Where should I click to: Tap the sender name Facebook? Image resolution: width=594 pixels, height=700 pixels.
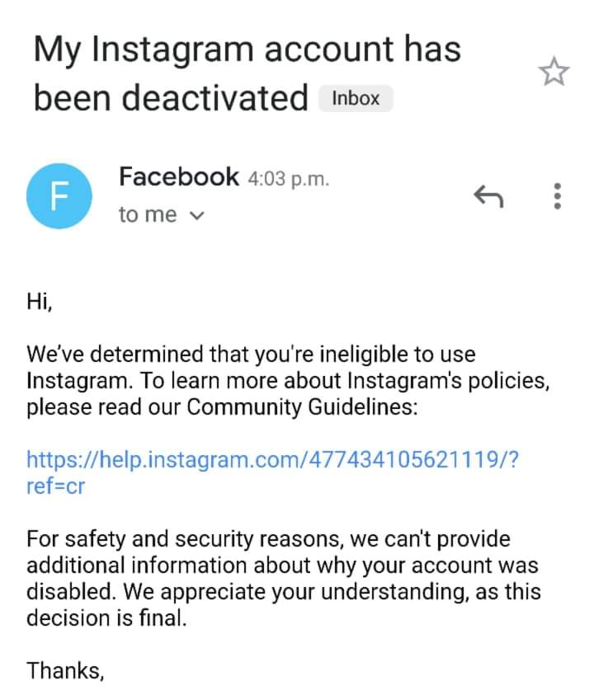(x=179, y=176)
